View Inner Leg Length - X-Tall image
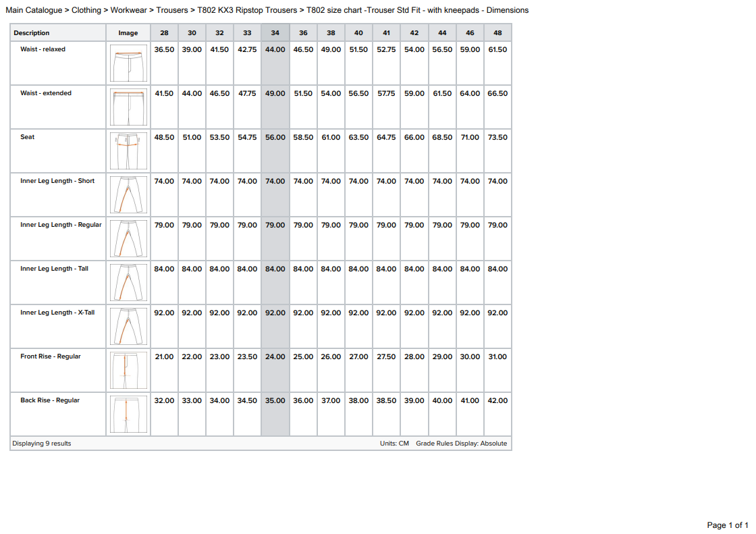756x534 pixels. click(x=128, y=326)
